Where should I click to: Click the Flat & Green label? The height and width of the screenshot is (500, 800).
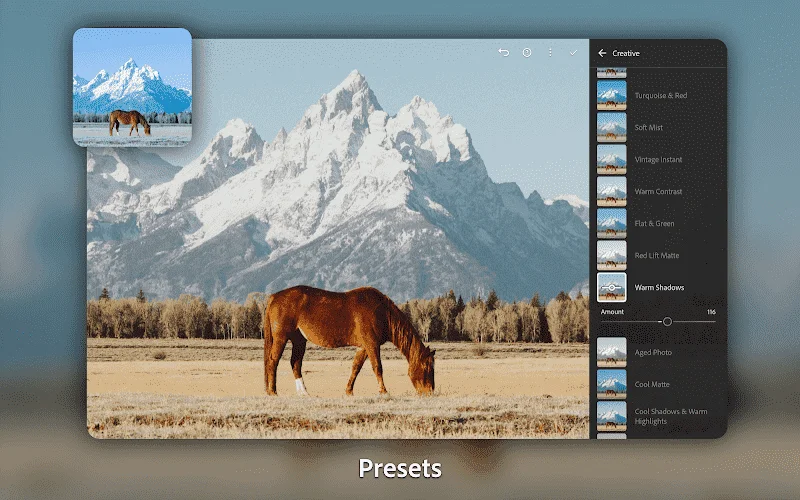[x=654, y=223]
